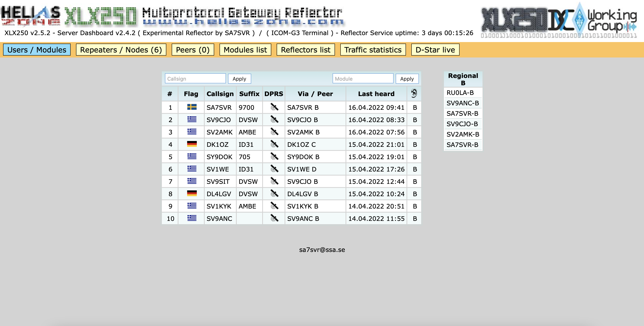Go to the Reflectors list tab
This screenshot has width=644, height=326.
tap(305, 50)
